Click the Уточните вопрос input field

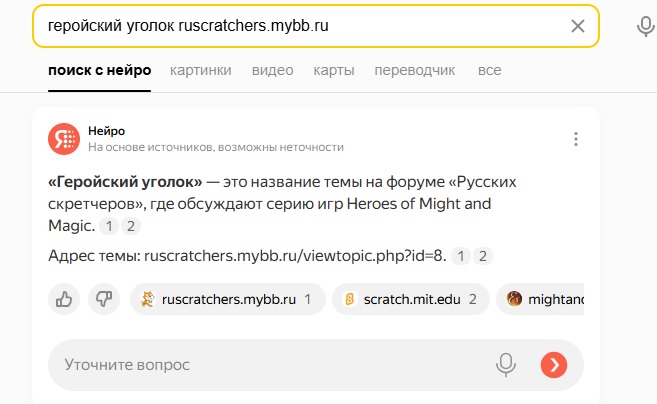click(x=316, y=365)
